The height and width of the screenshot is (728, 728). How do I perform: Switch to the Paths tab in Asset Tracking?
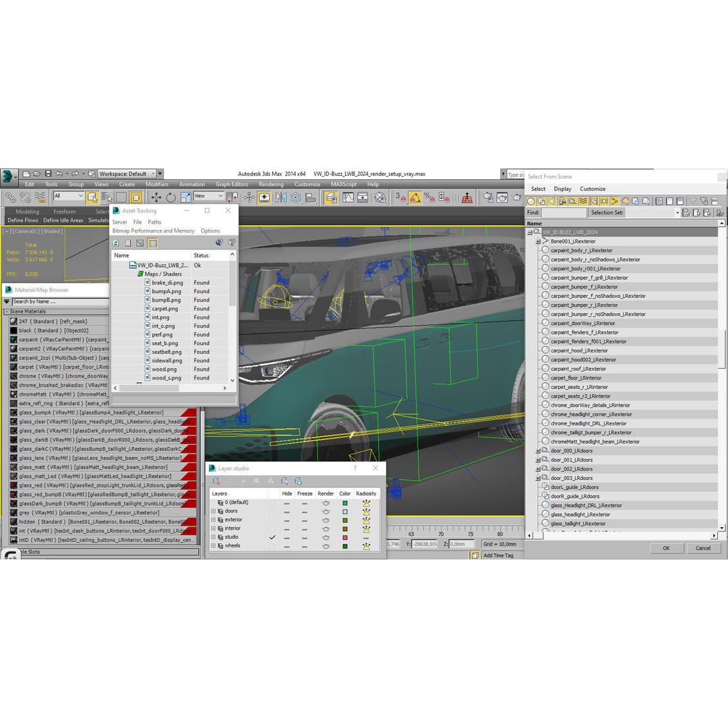(154, 221)
